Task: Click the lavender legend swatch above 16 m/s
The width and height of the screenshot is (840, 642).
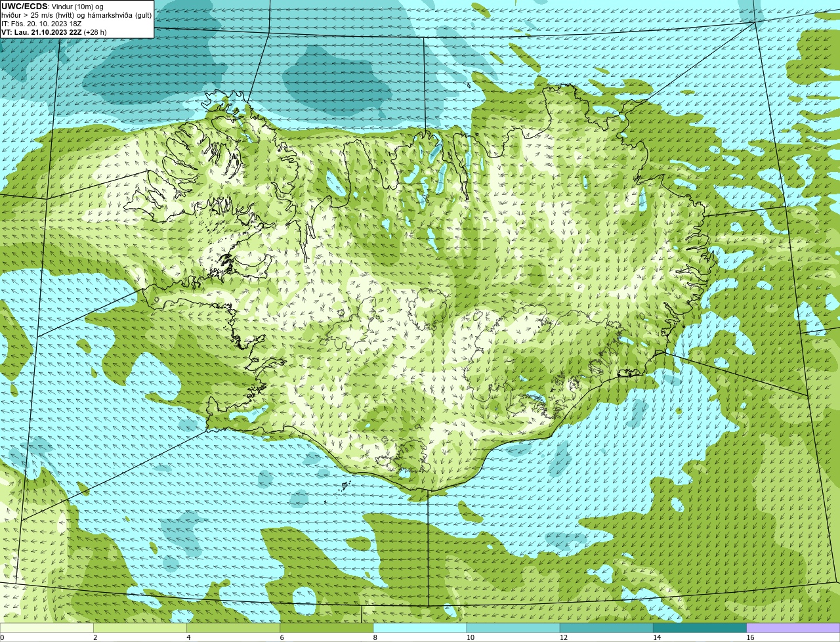Action: 793,628
